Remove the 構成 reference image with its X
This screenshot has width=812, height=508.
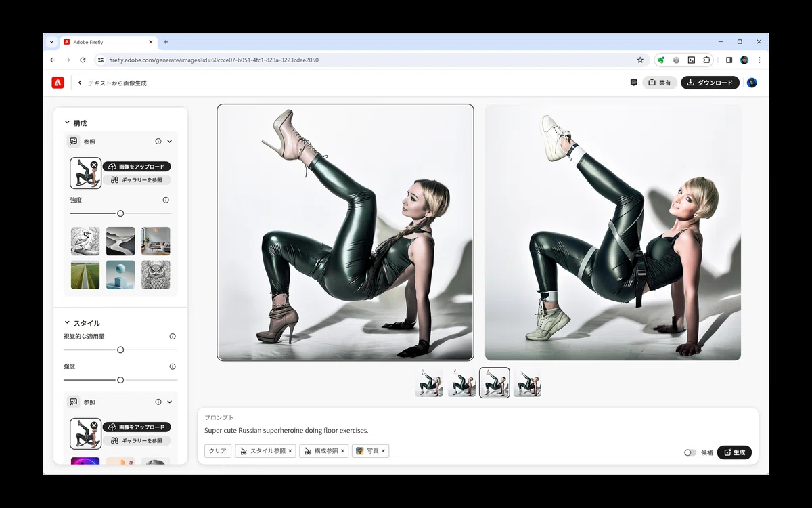[94, 165]
